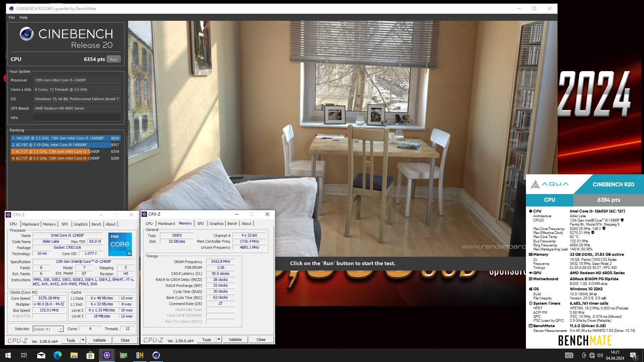Click Tools button in left CPU-Z window
The height and width of the screenshot is (362, 644).
pos(71,340)
